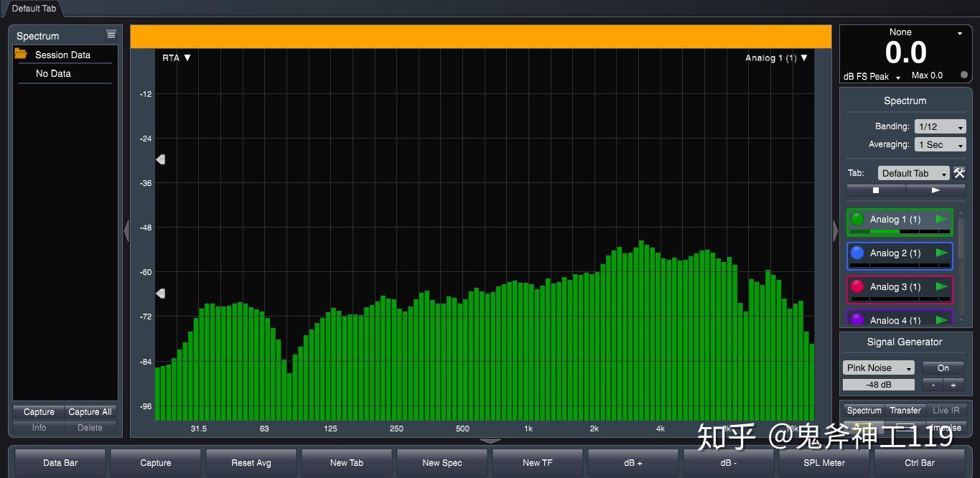980x478 pixels.
Task: Select the Analog 3 (1) measurement
Action: coord(900,289)
